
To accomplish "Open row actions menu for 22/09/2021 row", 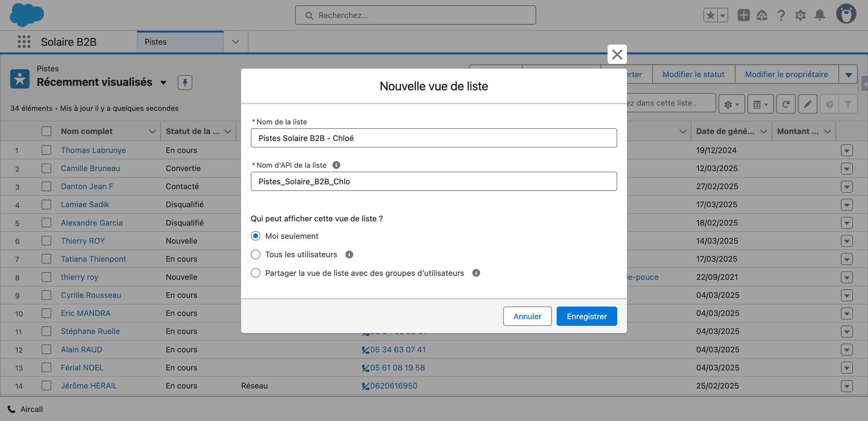I will (x=846, y=278).
